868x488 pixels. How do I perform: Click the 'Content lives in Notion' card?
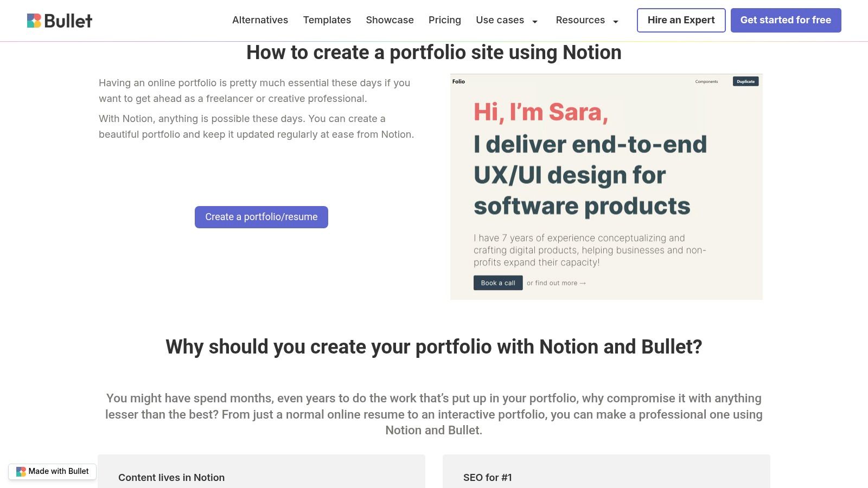click(x=261, y=471)
